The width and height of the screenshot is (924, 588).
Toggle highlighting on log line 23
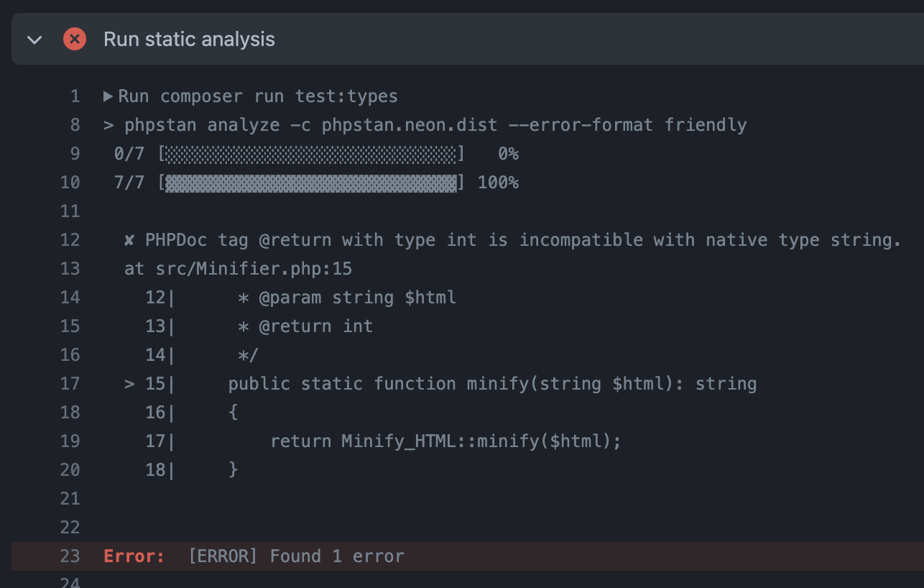(70, 556)
